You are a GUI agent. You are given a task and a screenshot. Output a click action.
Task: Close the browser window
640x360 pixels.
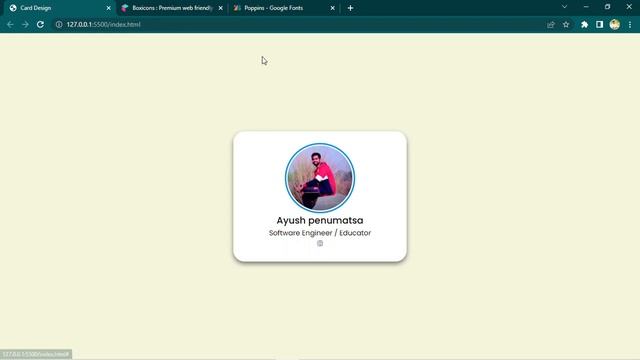(x=629, y=7)
